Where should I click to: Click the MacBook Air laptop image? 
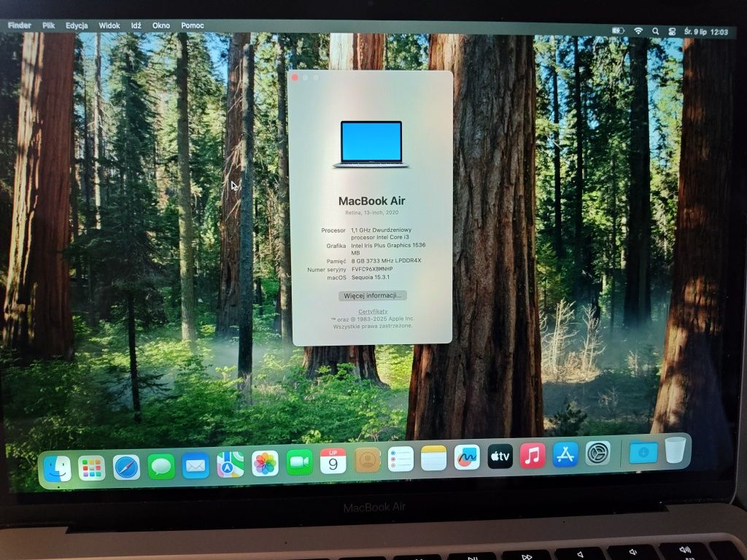(x=371, y=144)
